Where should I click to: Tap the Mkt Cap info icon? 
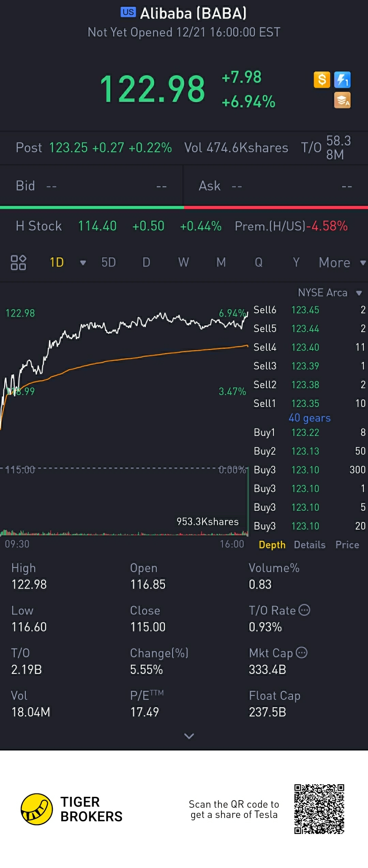point(302,652)
